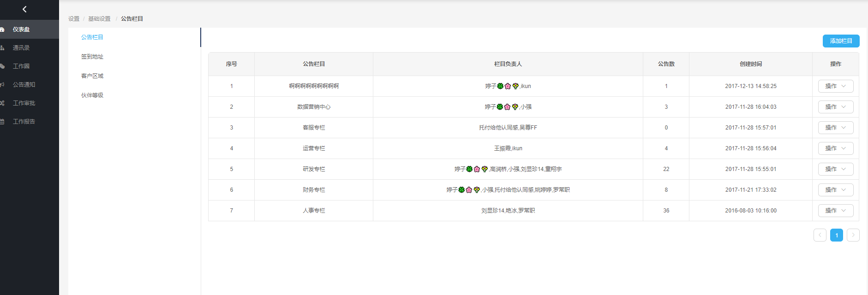Screen dimensions: 868x295
Task: Open 操作 dropdown for 客服专栏 row
Action: point(835,128)
